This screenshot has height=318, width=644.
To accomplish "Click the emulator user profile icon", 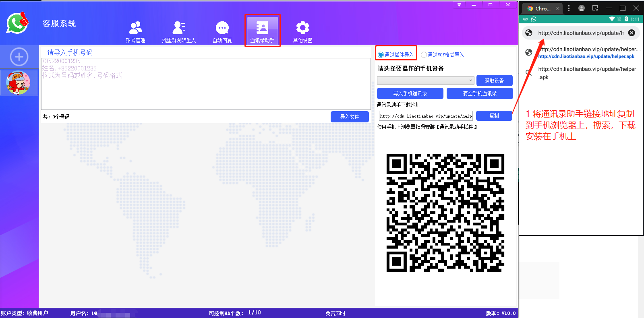I will pos(582,8).
